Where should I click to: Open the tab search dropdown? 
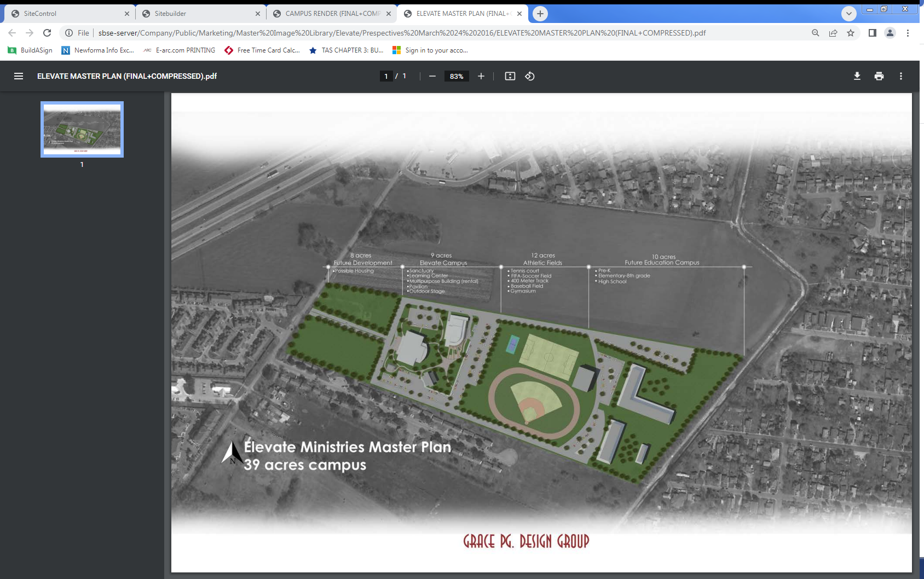(x=849, y=14)
